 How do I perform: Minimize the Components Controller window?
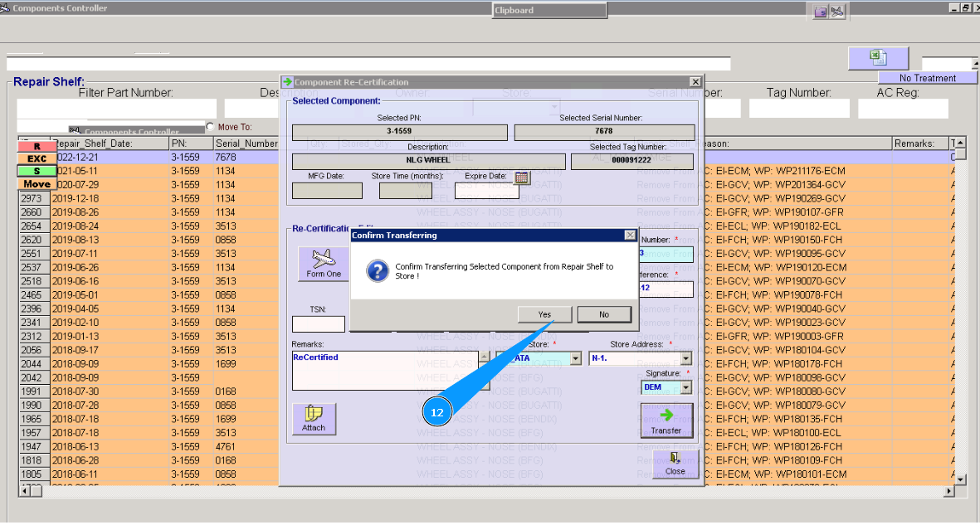coord(953,7)
